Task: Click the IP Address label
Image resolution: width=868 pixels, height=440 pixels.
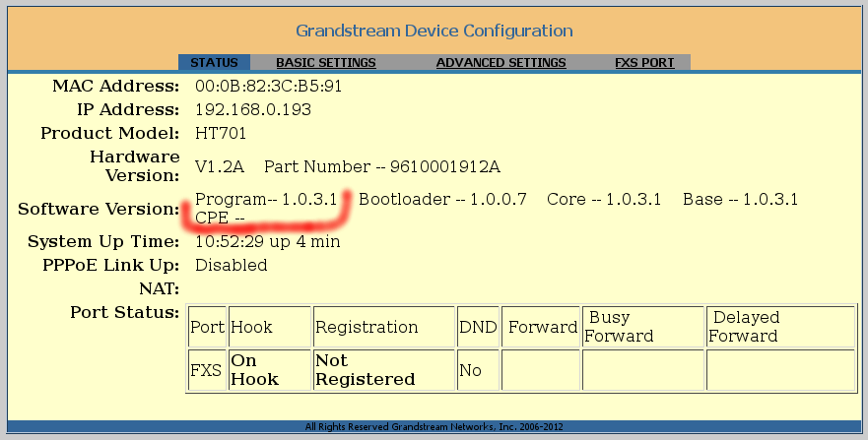Action: click(128, 109)
